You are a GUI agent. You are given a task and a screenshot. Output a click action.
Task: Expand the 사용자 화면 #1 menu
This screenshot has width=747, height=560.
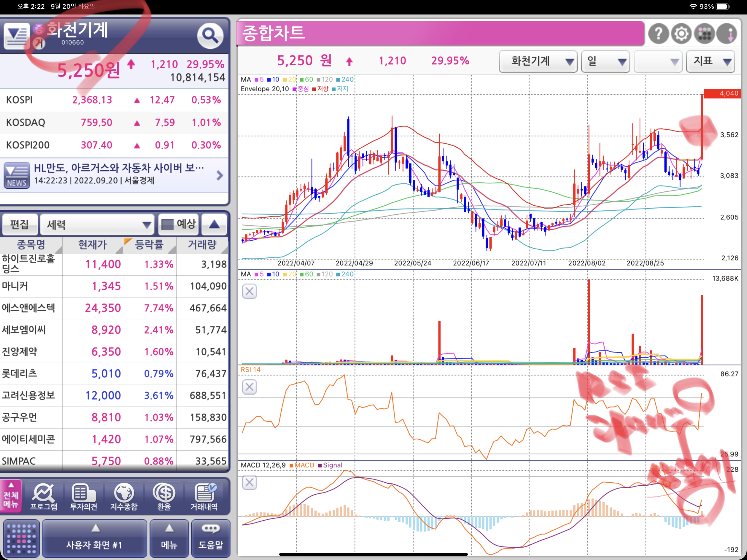[94, 538]
